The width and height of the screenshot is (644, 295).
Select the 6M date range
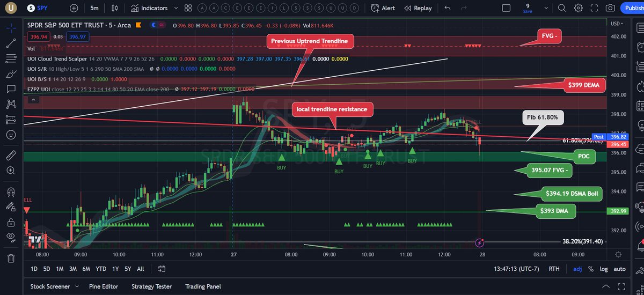point(86,269)
